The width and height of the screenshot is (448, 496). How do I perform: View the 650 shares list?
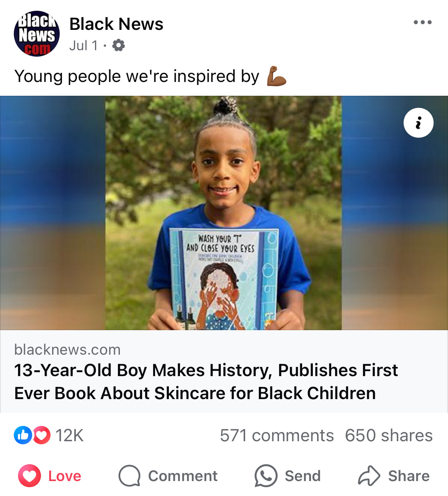(389, 435)
